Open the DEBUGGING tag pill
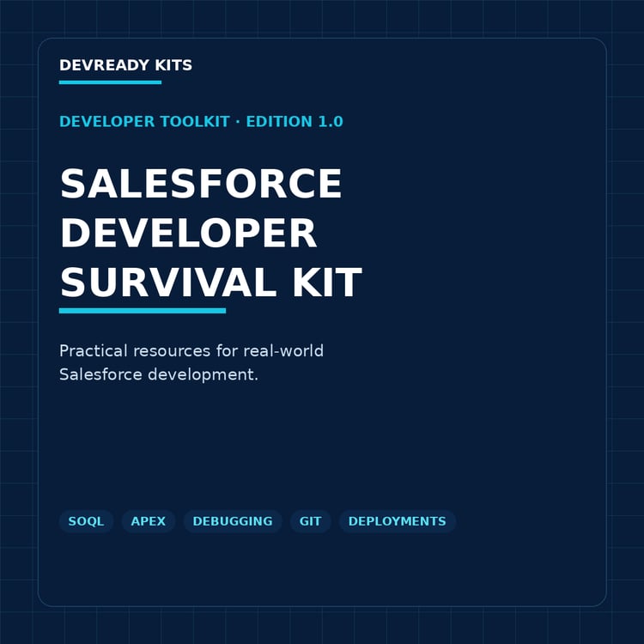 233,521
